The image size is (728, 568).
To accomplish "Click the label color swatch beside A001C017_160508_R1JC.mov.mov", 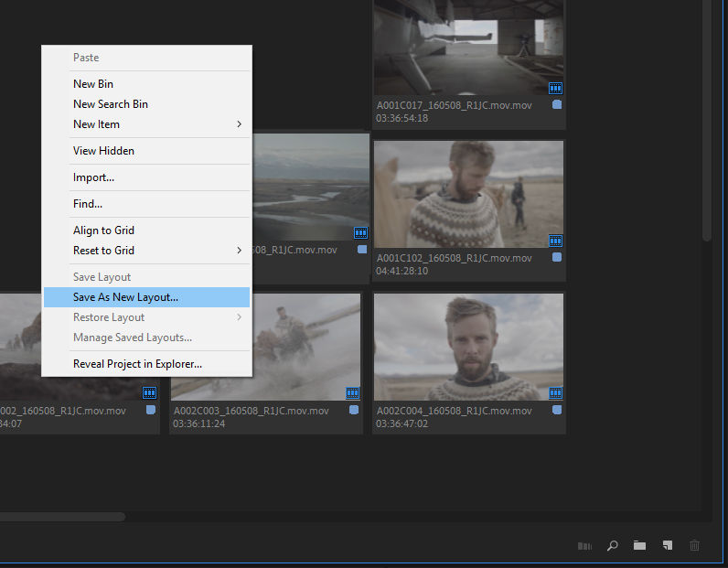I will click(557, 104).
